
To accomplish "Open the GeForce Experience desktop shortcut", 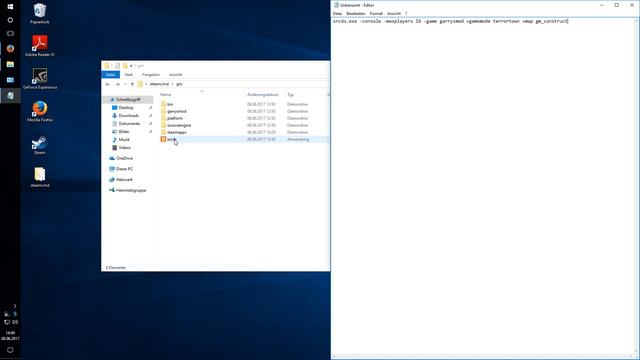I will tap(40, 78).
